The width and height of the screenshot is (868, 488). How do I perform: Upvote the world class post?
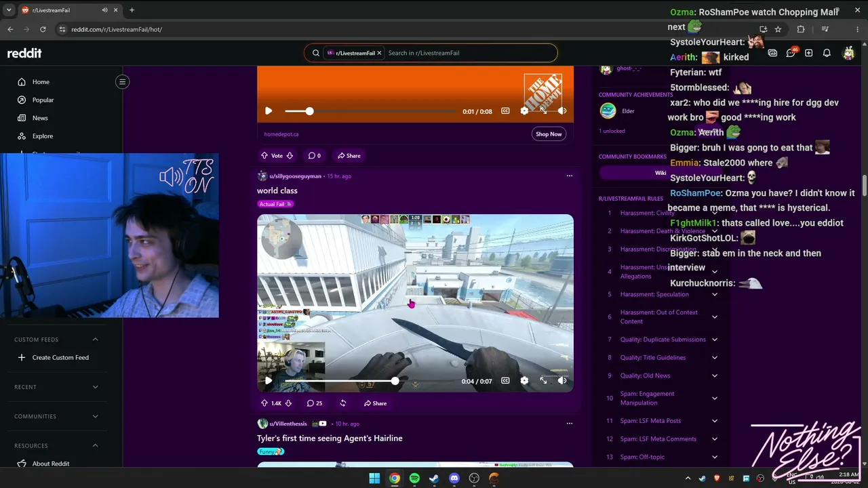coord(264,403)
